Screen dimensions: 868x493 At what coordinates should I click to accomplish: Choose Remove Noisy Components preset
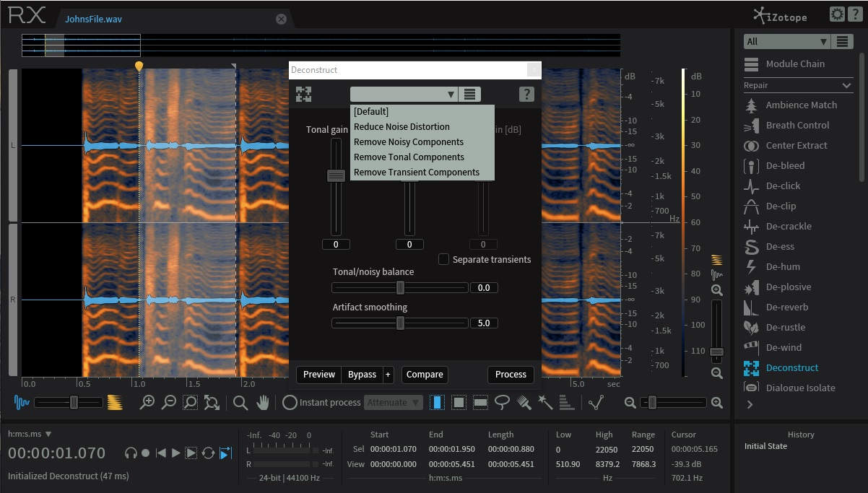tap(422, 142)
